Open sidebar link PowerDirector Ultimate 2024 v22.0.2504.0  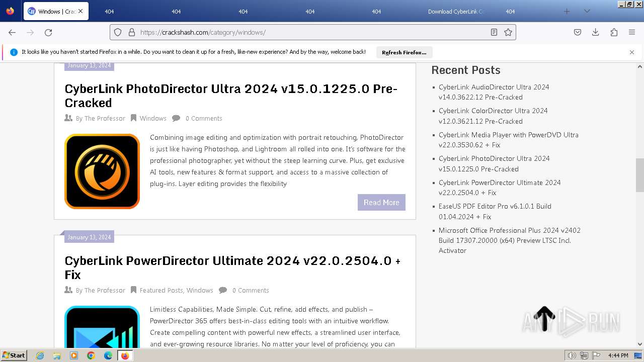click(x=499, y=188)
